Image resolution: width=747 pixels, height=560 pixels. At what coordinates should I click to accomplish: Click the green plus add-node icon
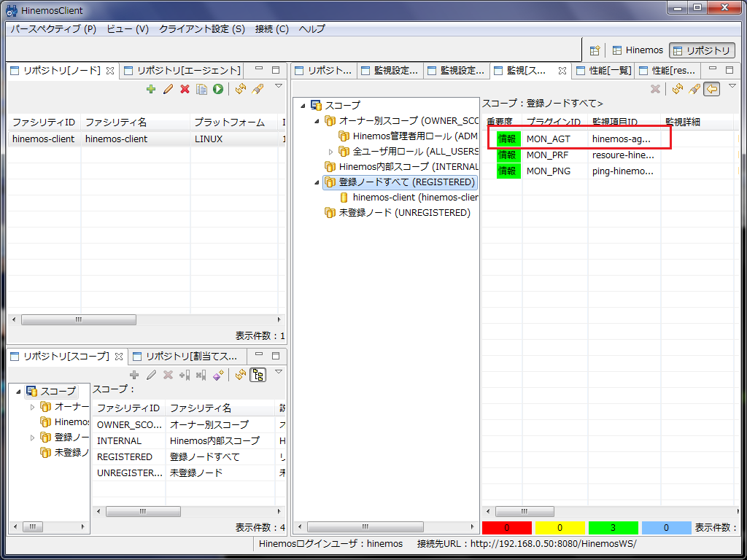[x=151, y=89]
